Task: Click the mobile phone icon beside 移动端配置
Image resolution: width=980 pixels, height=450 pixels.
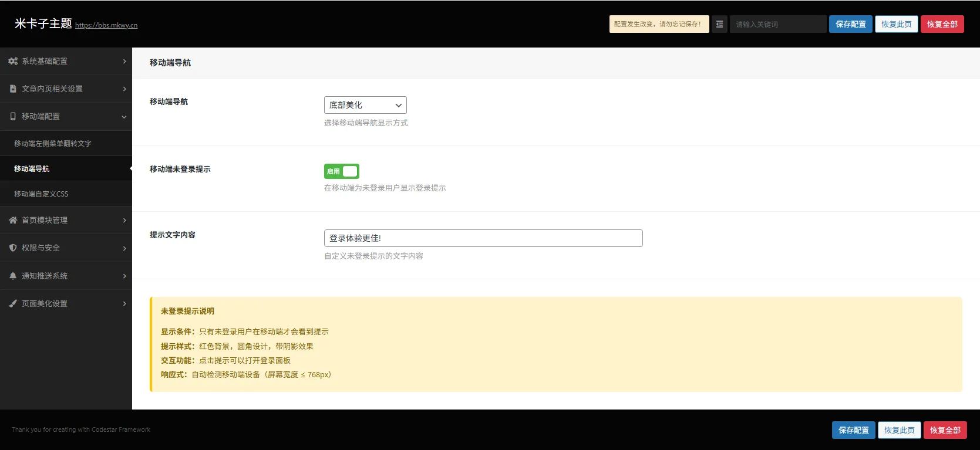Action: tap(13, 116)
